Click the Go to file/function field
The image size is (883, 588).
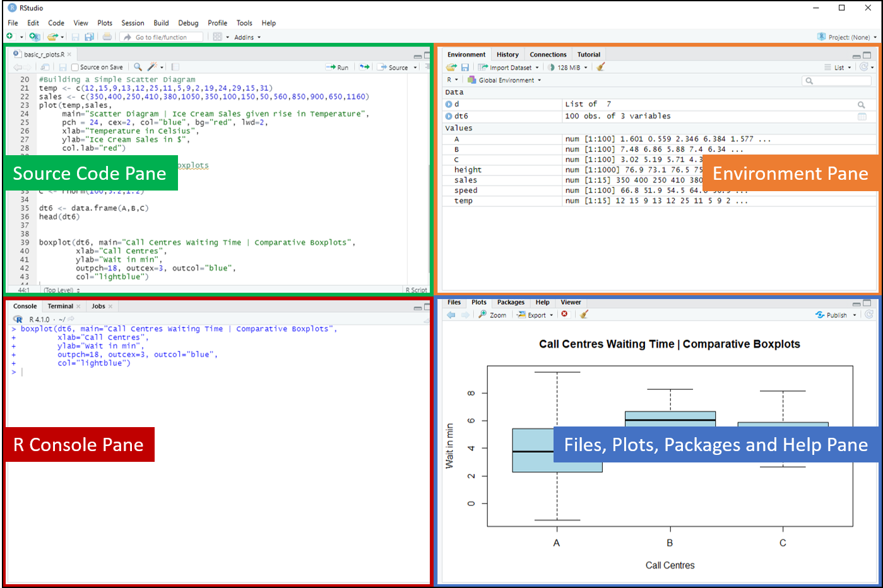pyautogui.click(x=161, y=37)
